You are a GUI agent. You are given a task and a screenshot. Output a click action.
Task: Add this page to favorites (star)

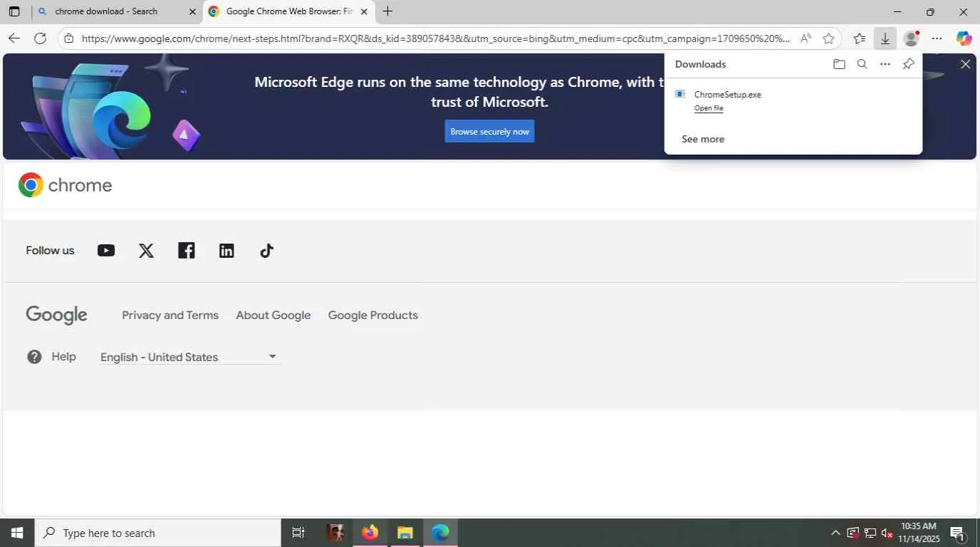tap(828, 38)
